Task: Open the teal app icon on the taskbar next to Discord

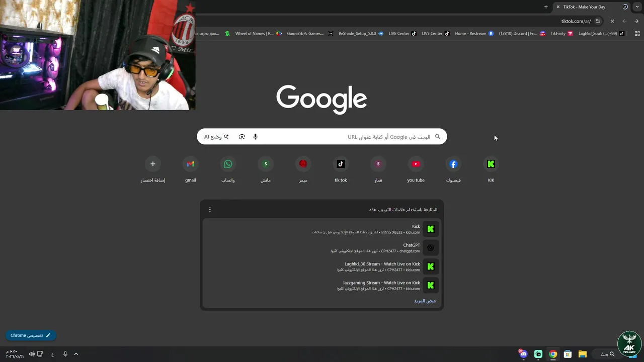Action: pyautogui.click(x=538, y=354)
